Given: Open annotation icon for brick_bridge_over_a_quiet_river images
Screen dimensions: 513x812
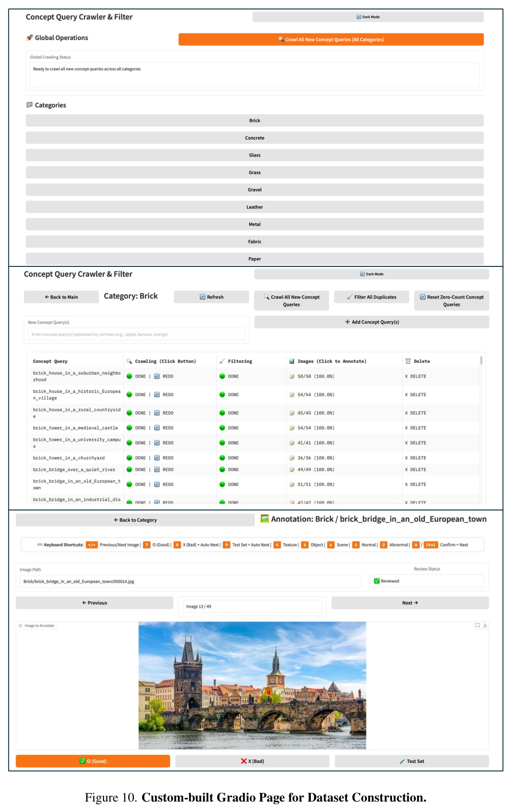Looking at the screenshot, I should pyautogui.click(x=292, y=470).
